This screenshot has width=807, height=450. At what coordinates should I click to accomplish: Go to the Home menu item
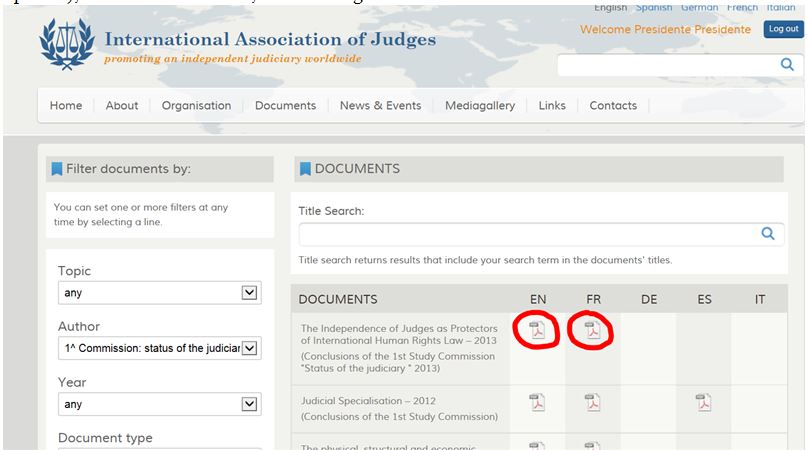(66, 106)
